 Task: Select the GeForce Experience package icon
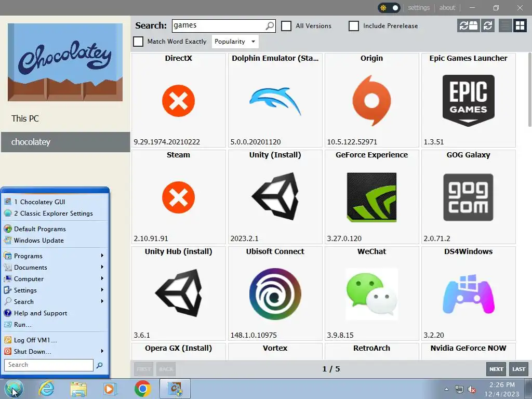[x=371, y=197]
